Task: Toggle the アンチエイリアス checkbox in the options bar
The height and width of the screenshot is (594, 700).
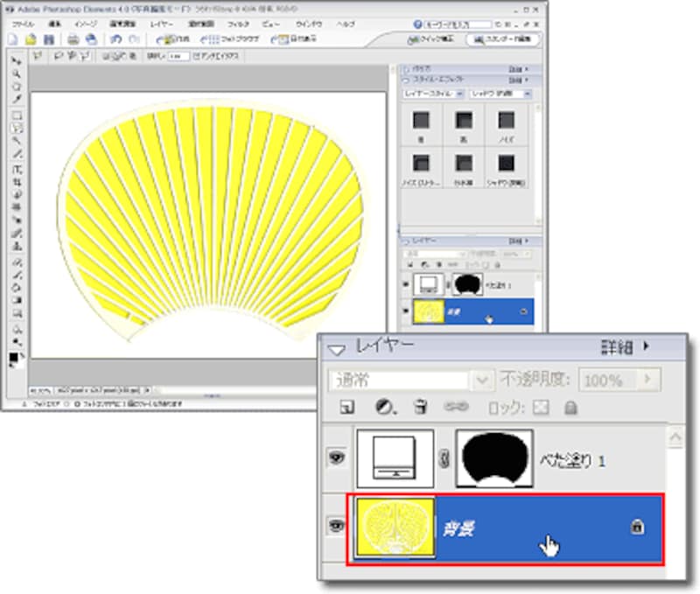Action: pyautogui.click(x=197, y=55)
